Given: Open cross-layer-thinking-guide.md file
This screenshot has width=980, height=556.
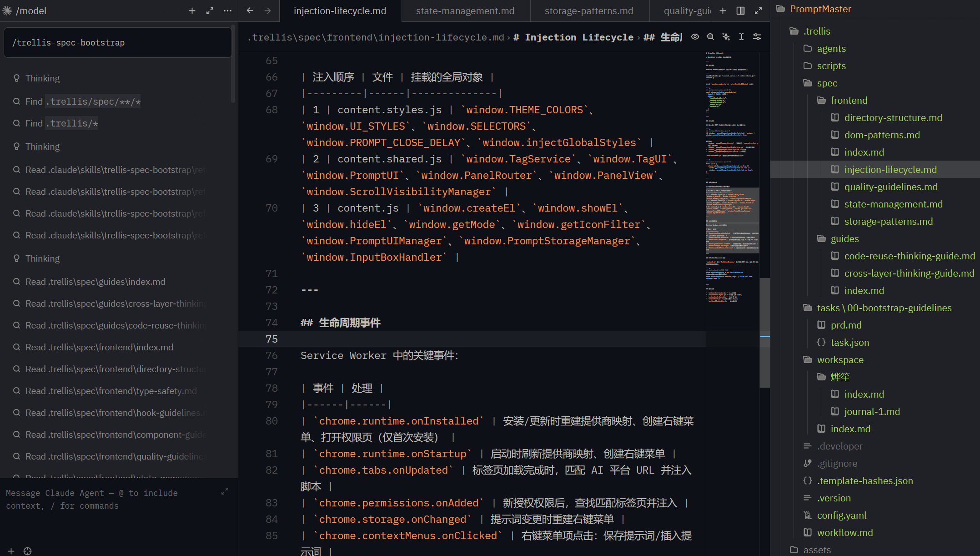Looking at the screenshot, I should (909, 273).
